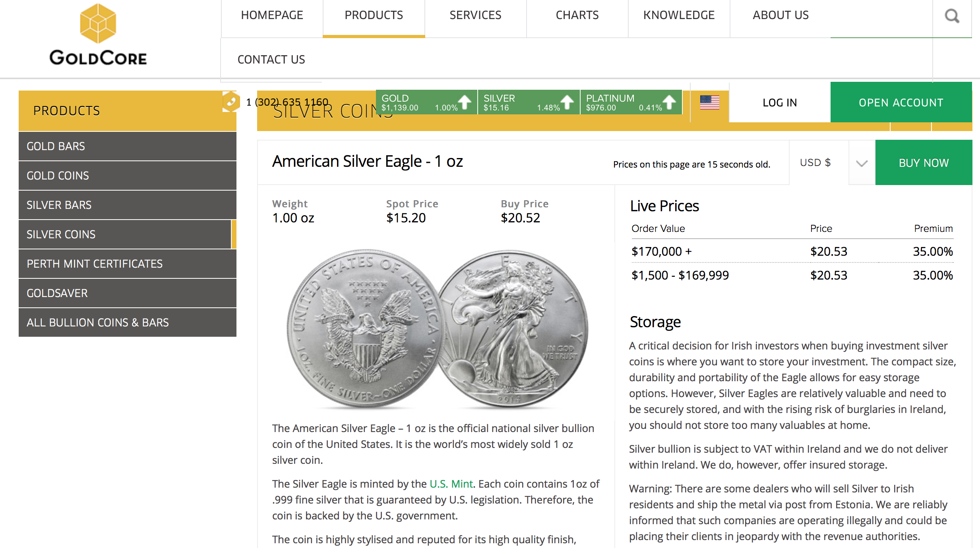The height and width of the screenshot is (548, 980).
Task: Open the Charts menu item
Action: tap(577, 15)
